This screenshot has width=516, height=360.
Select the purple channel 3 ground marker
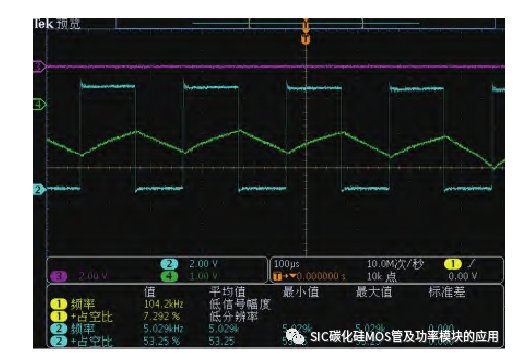tap(39, 67)
